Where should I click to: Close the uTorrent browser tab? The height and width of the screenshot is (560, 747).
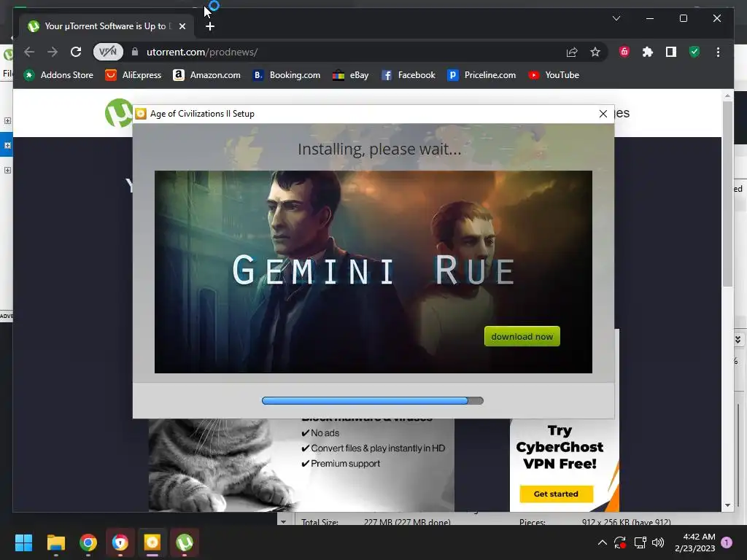tap(182, 26)
